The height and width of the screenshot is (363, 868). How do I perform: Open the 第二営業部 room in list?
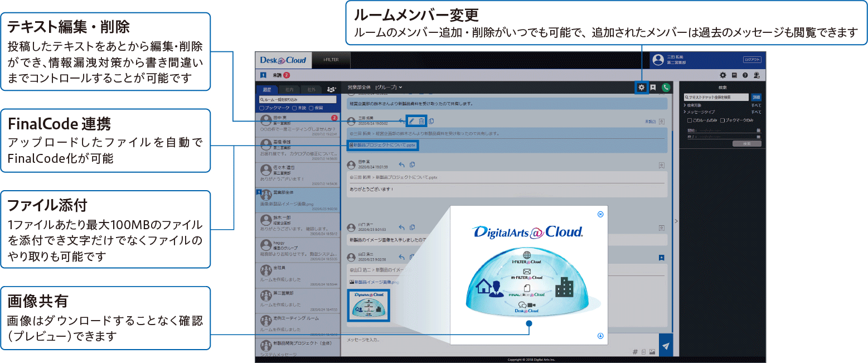(x=298, y=299)
